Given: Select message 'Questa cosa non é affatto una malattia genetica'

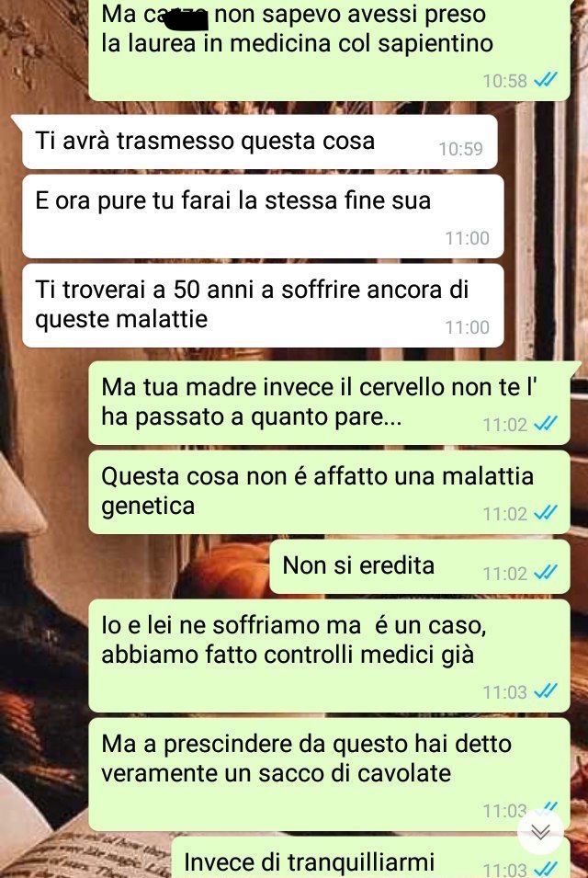Looking at the screenshot, I should click(x=329, y=492).
